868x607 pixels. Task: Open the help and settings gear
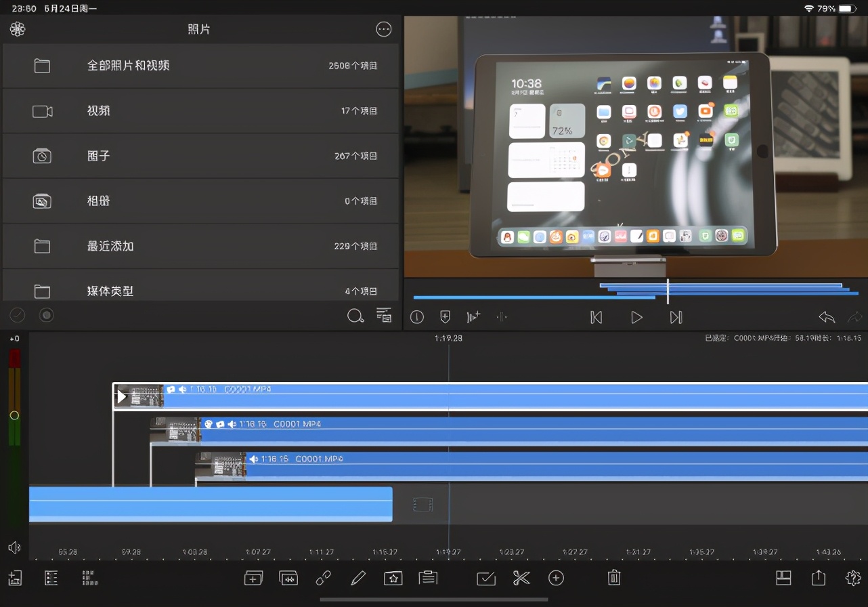click(853, 578)
